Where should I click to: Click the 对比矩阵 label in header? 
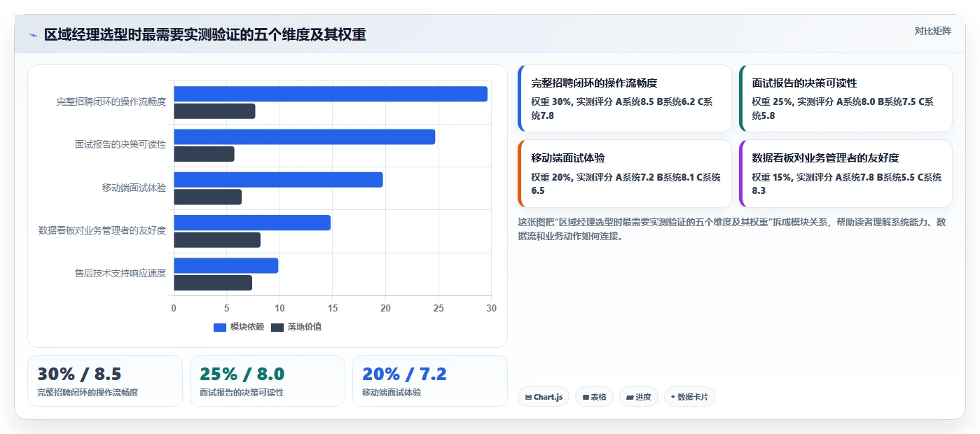click(932, 31)
